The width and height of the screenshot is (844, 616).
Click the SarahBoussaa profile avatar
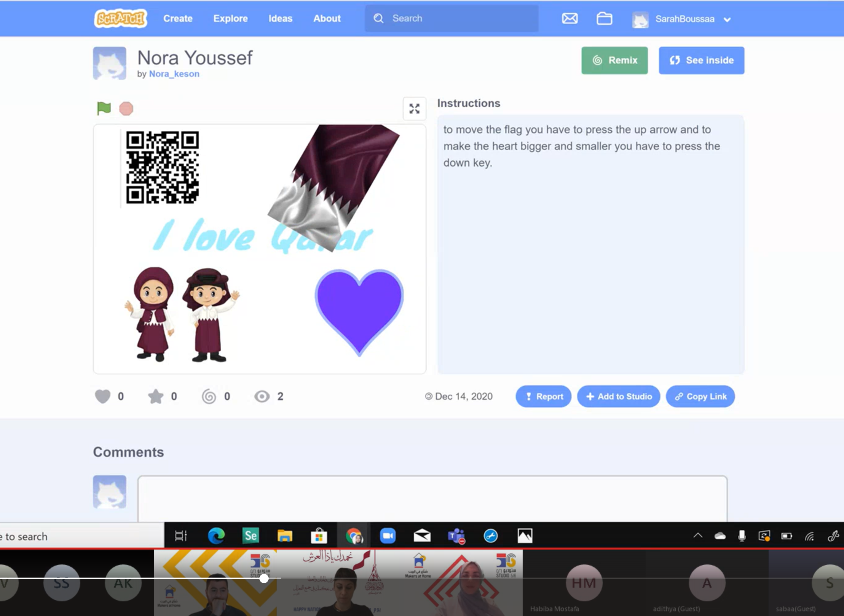(x=640, y=19)
